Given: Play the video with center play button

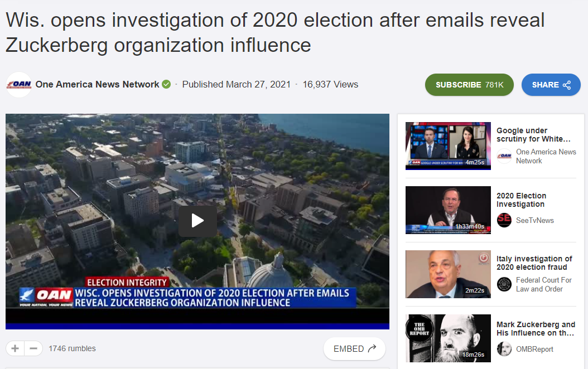Looking at the screenshot, I should [197, 221].
